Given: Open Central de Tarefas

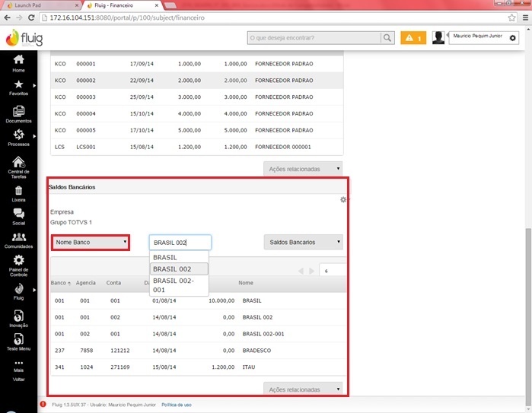Looking at the screenshot, I should click(x=18, y=167).
